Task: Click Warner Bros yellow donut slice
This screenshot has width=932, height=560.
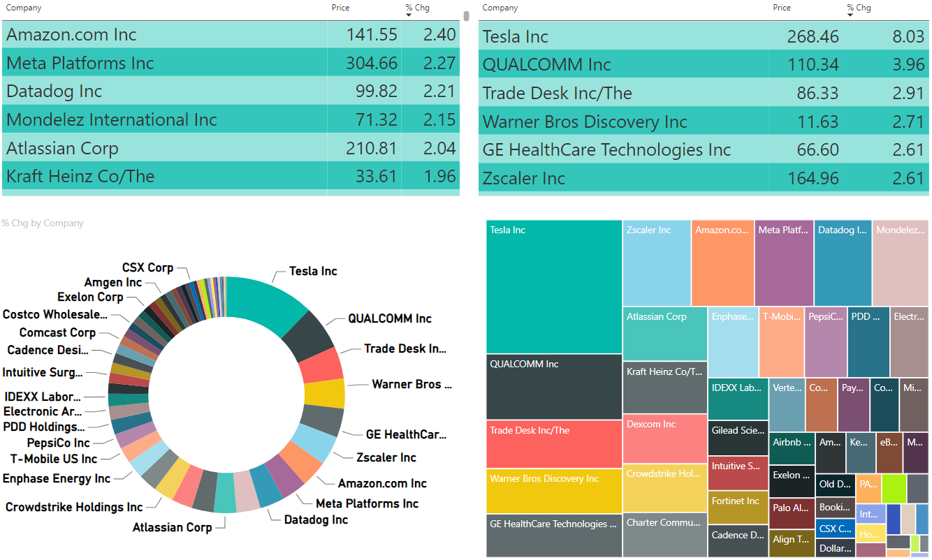Action: click(324, 393)
